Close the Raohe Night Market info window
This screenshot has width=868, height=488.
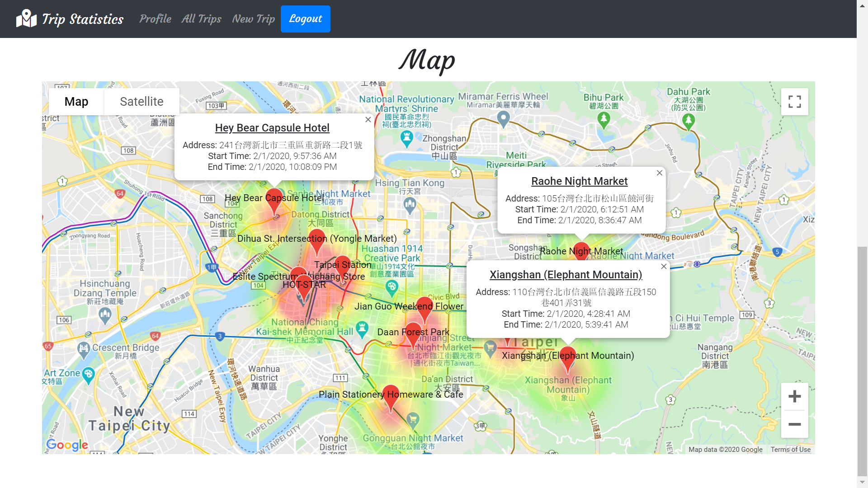pos(660,173)
